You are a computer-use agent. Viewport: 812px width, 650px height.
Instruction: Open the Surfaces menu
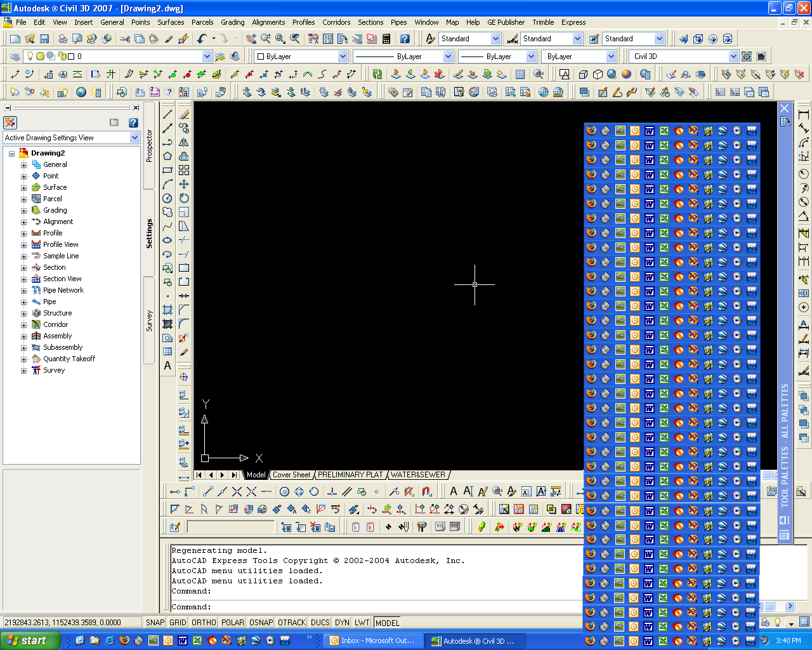point(171,22)
